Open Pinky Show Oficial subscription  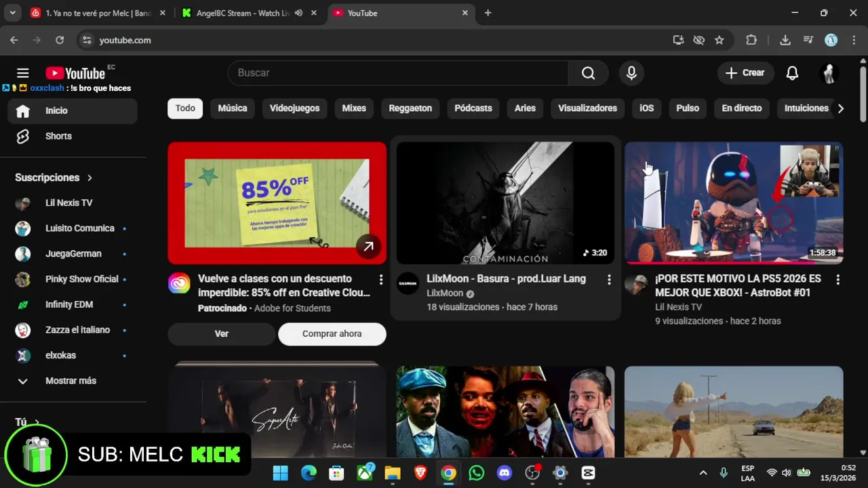coord(73,279)
